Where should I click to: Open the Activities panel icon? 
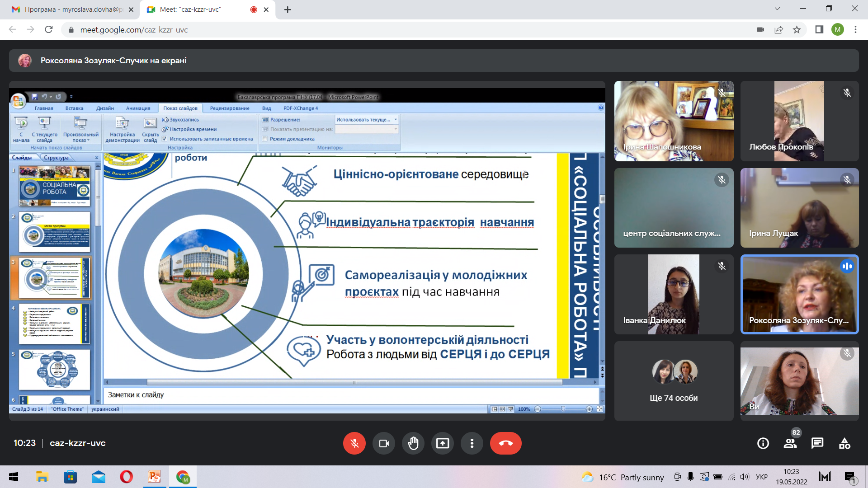click(844, 443)
